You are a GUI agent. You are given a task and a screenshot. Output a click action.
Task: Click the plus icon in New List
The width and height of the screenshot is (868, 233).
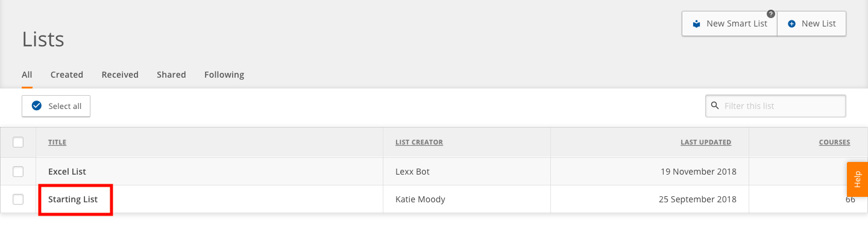[x=792, y=24]
